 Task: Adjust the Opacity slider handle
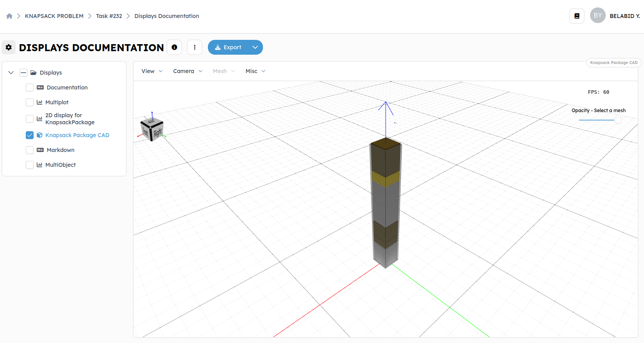tap(618, 120)
